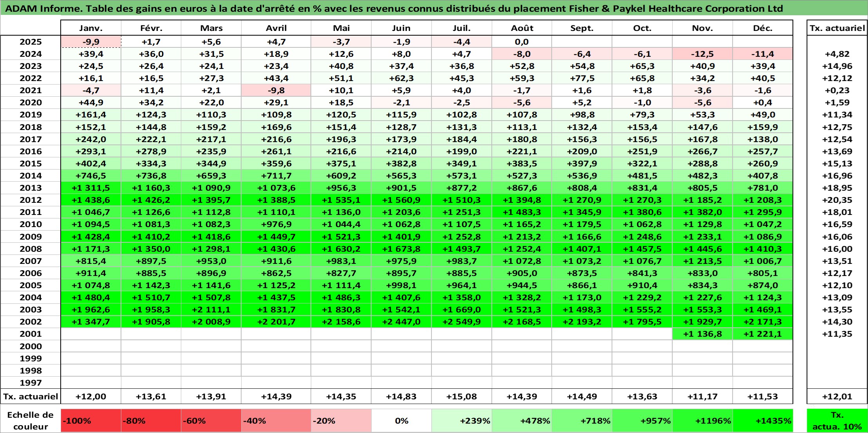Click the +1 673,8 cell in 2008 row

[x=401, y=249]
